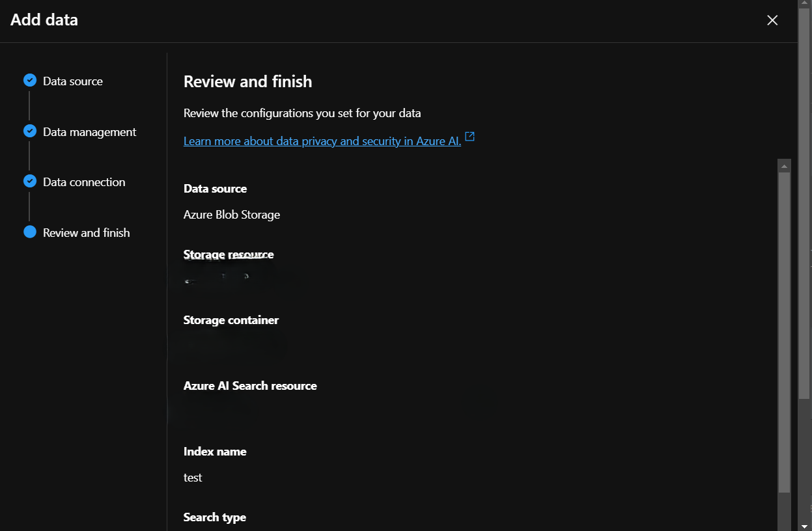This screenshot has width=812, height=531.
Task: Close the Add data dialog
Action: (x=772, y=20)
